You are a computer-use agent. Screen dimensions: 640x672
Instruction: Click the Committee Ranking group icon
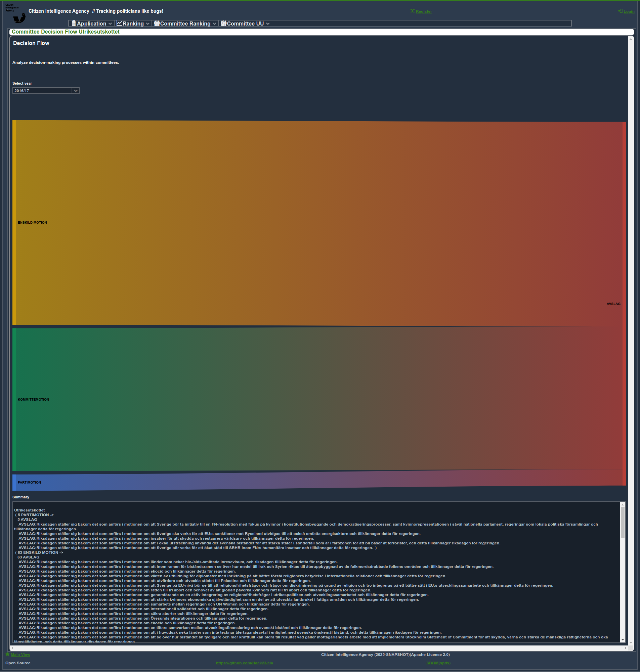tap(157, 23)
